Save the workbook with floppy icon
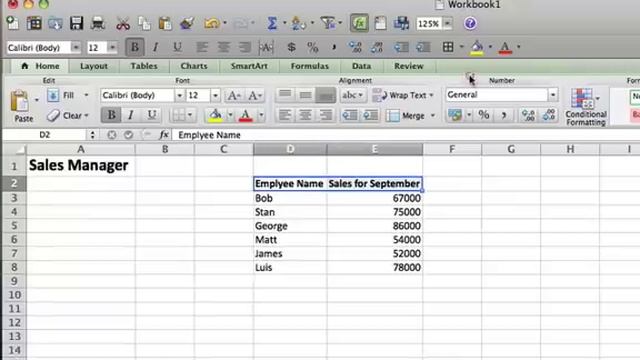This screenshot has width=640, height=360. (x=76, y=23)
